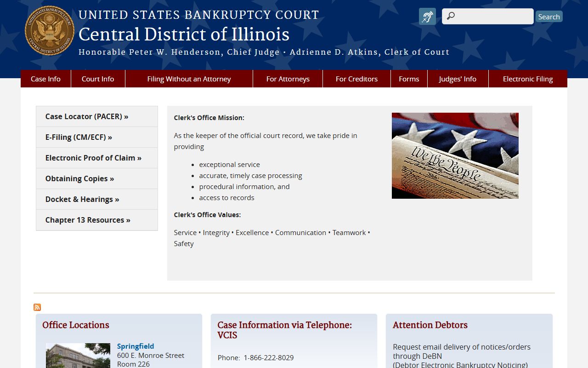
Task: Click 'procedural information, and' bullet
Action: (x=244, y=186)
